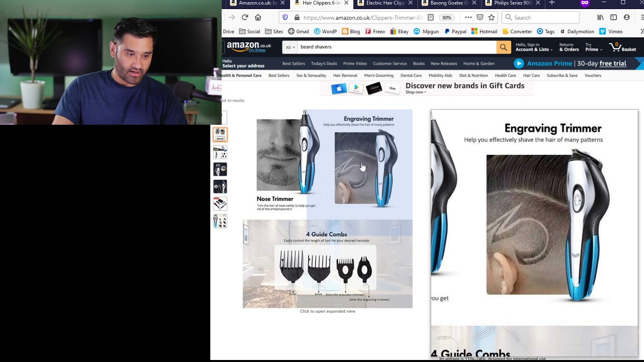Image resolution: width=644 pixels, height=362 pixels.
Task: Open the Social bookmarks folder
Action: (x=250, y=31)
